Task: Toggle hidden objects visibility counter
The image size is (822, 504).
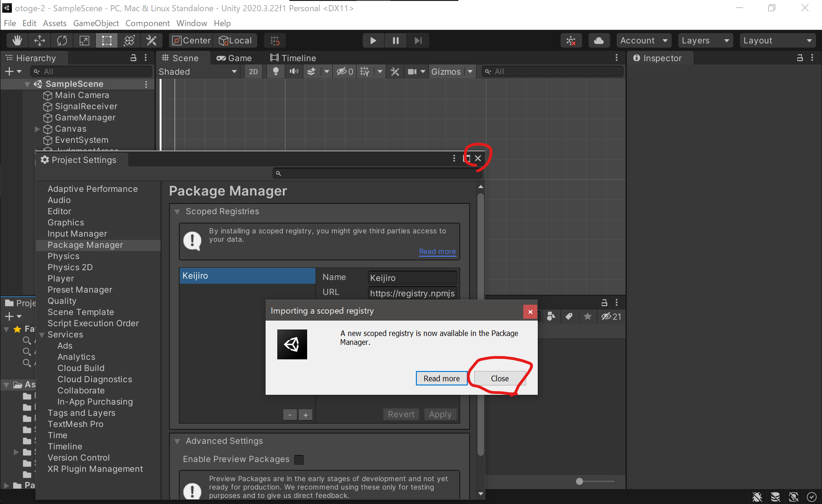Action: coord(345,71)
